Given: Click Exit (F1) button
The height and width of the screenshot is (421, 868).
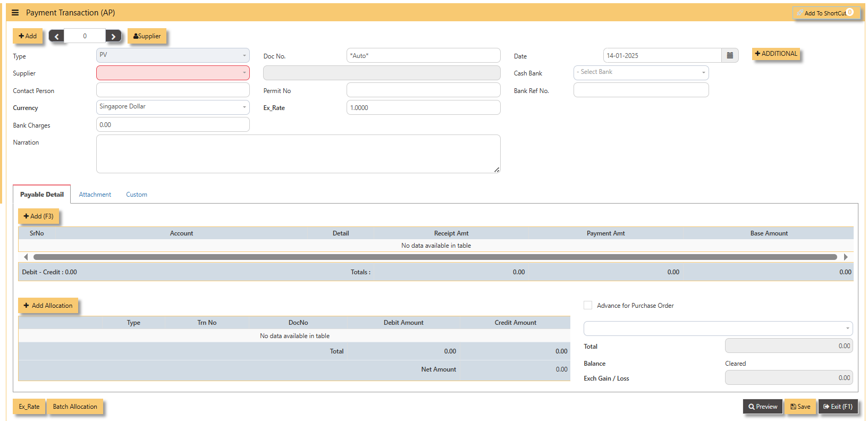Looking at the screenshot, I should (838, 407).
